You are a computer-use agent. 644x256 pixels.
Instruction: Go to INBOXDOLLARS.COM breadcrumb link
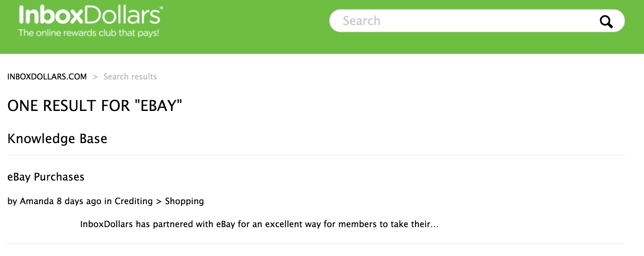(47, 76)
